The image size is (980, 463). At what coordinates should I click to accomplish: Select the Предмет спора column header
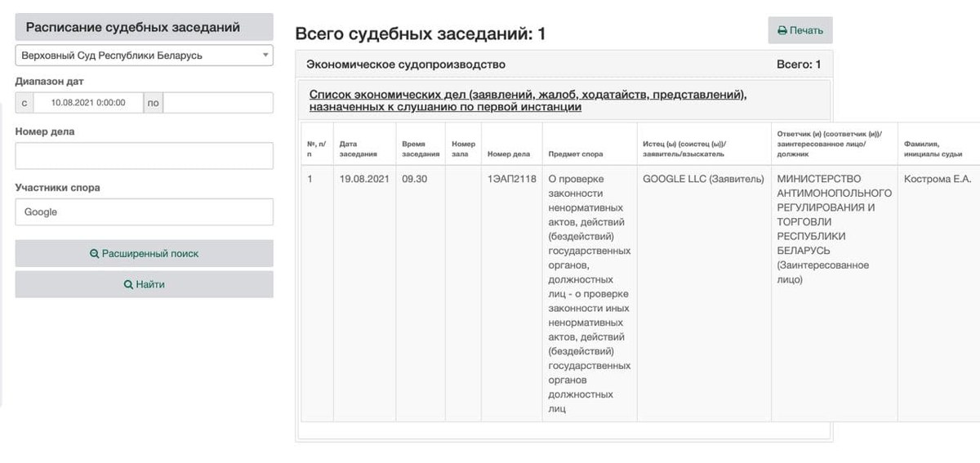pyautogui.click(x=576, y=154)
